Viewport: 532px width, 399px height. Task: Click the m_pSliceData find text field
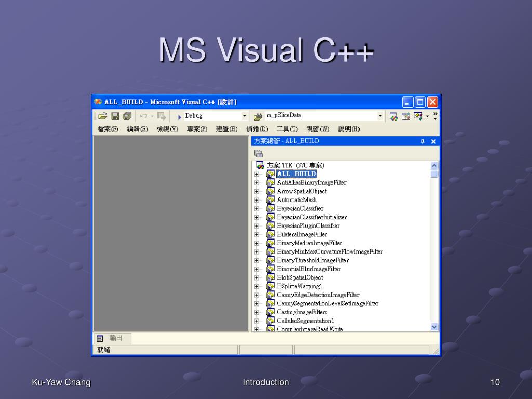point(321,116)
